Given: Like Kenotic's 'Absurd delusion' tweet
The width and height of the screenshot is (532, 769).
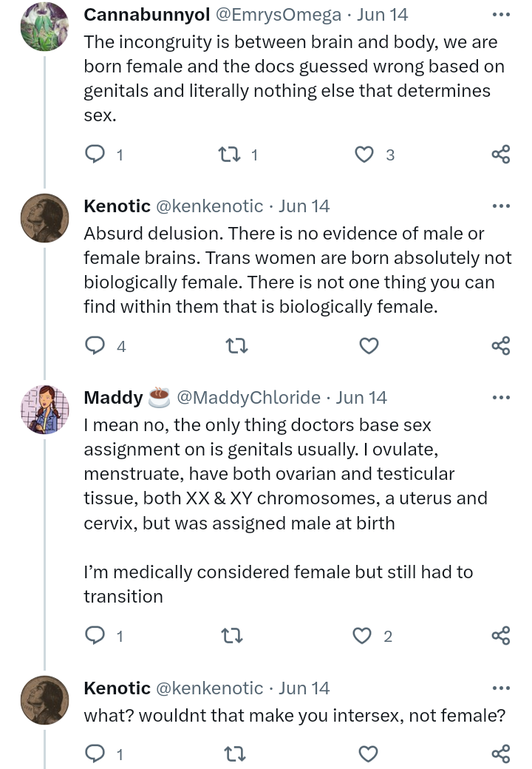Looking at the screenshot, I should 368,345.
